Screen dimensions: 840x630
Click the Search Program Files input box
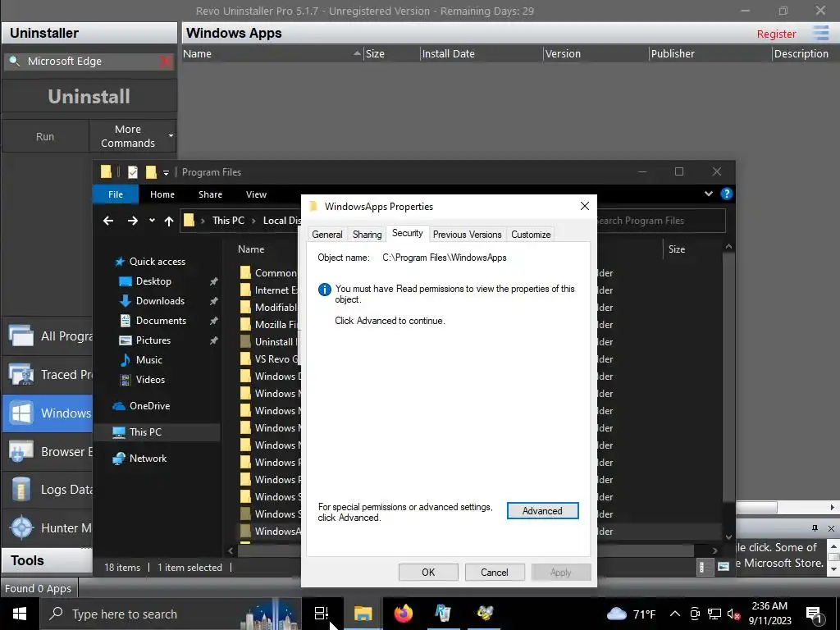point(660,221)
